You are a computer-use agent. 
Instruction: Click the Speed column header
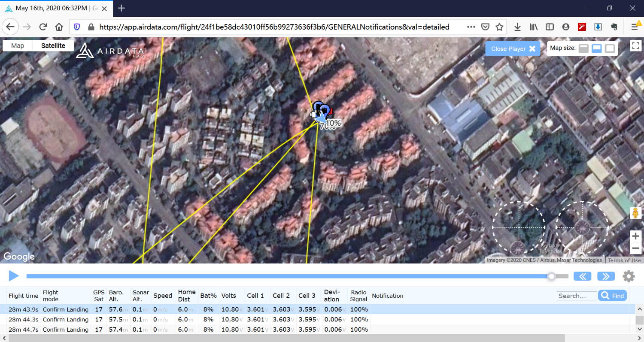point(163,296)
